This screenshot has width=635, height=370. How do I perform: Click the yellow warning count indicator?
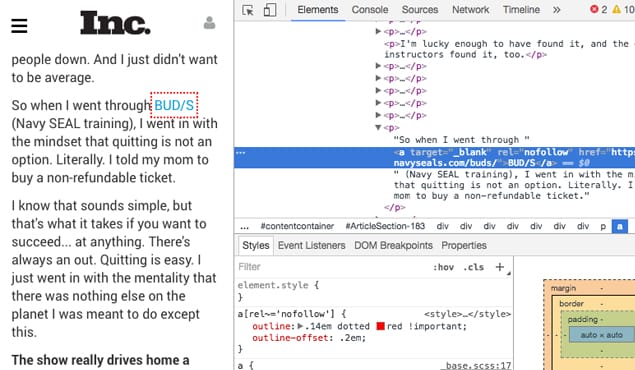[623, 9]
